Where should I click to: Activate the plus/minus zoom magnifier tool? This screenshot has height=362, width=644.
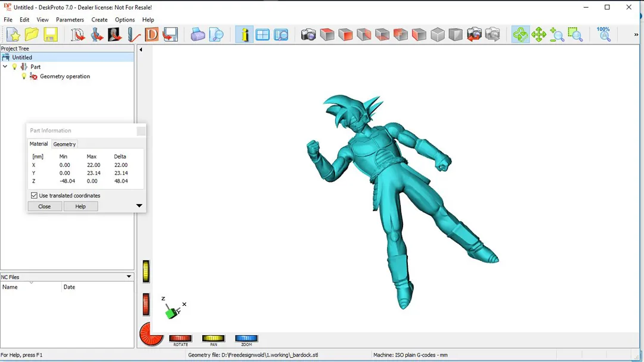(x=557, y=35)
